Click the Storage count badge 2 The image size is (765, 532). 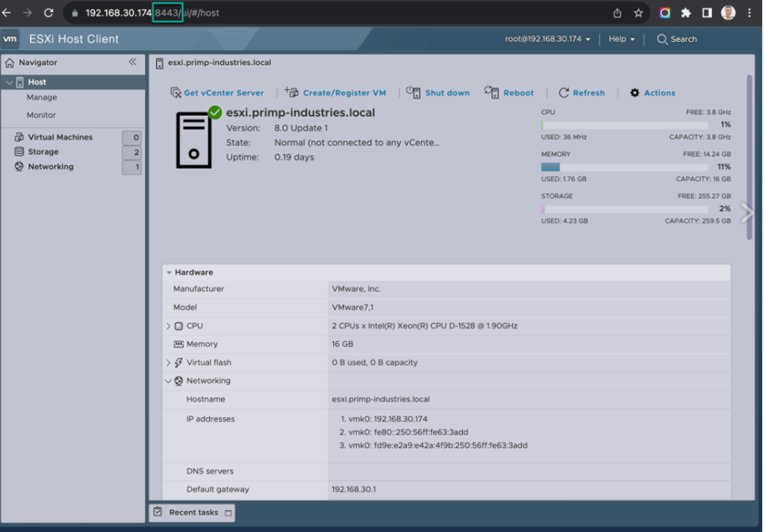(131, 152)
